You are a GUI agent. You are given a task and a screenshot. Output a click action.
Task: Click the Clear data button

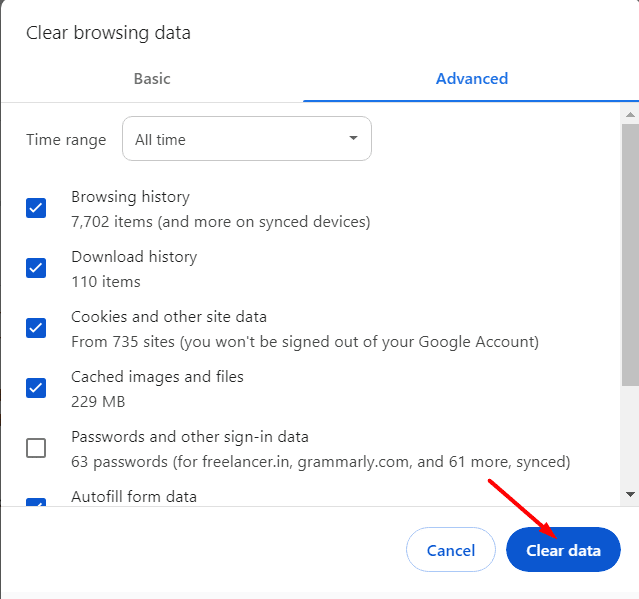[563, 550]
